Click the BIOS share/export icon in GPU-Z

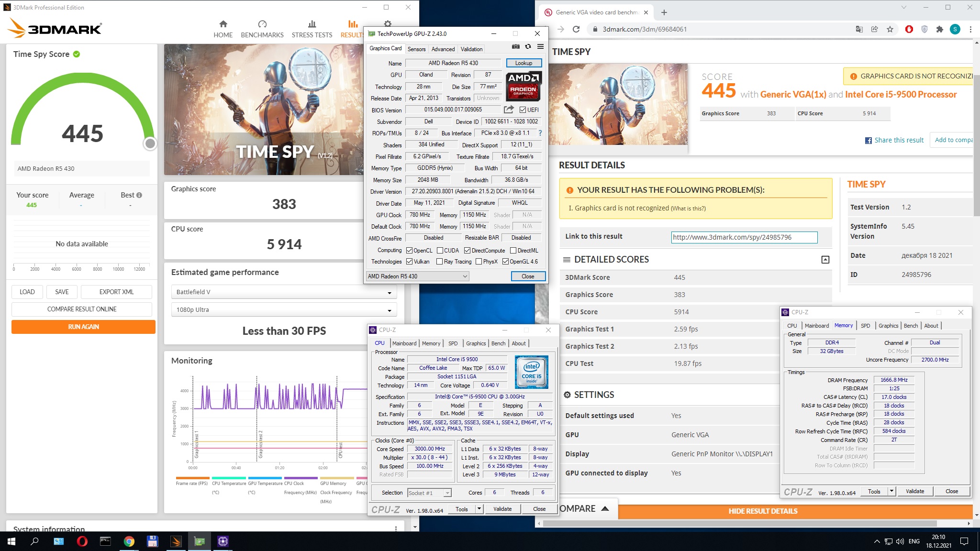click(x=509, y=110)
